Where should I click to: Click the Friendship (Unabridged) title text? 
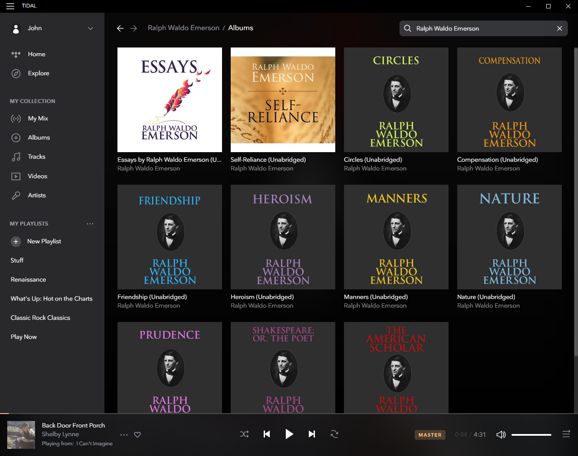pos(152,297)
